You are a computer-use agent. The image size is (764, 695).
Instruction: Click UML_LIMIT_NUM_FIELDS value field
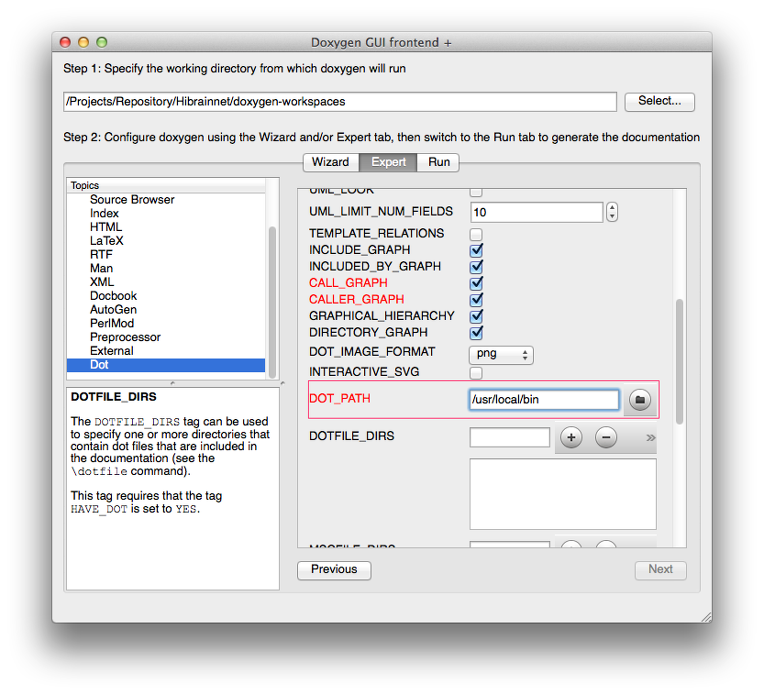pos(536,212)
